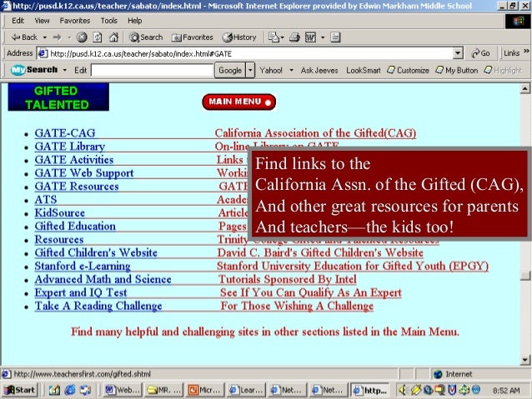This screenshot has width=532, height=399.
Task: Click the page icon in address bar
Action: (x=43, y=53)
